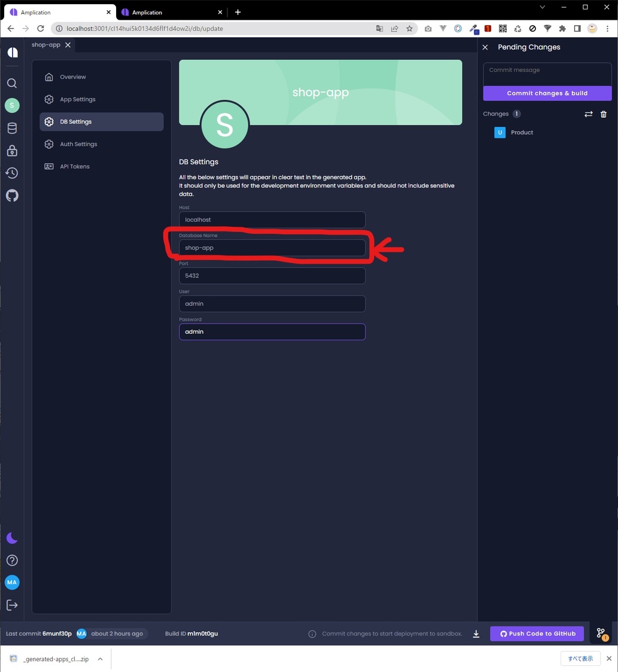
Task: Close the Pending Changes panel
Action: pos(485,47)
